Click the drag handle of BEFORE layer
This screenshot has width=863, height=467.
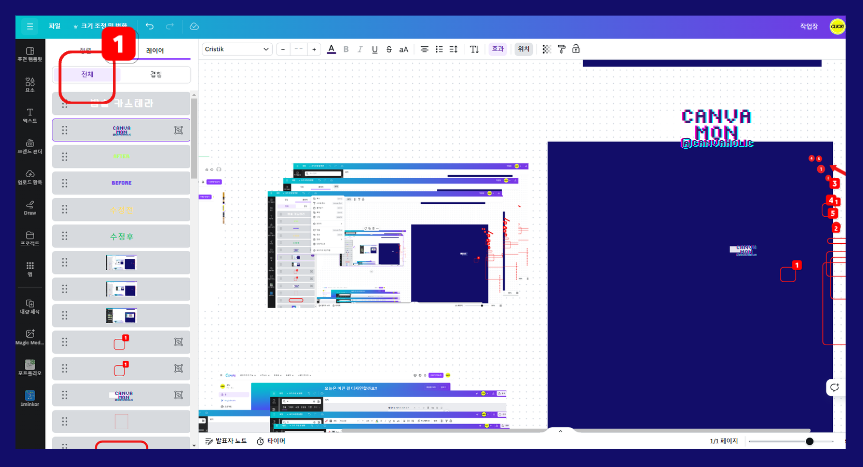64,183
